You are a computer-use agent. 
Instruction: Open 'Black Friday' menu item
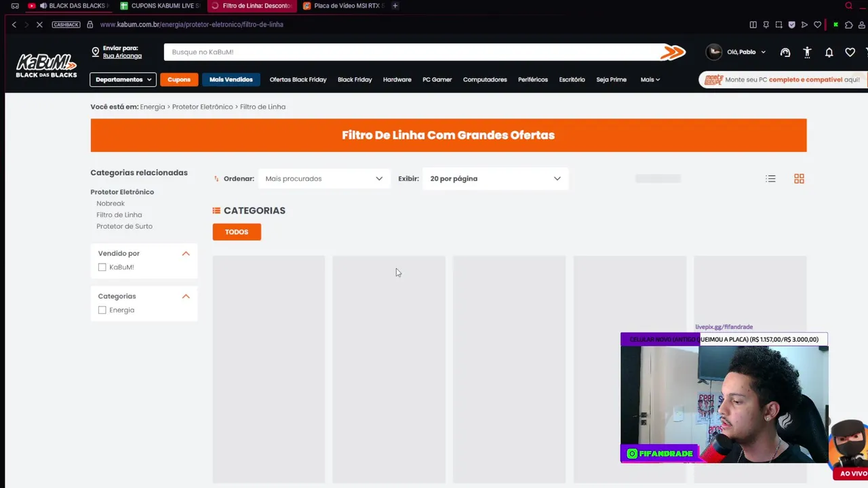pos(355,79)
